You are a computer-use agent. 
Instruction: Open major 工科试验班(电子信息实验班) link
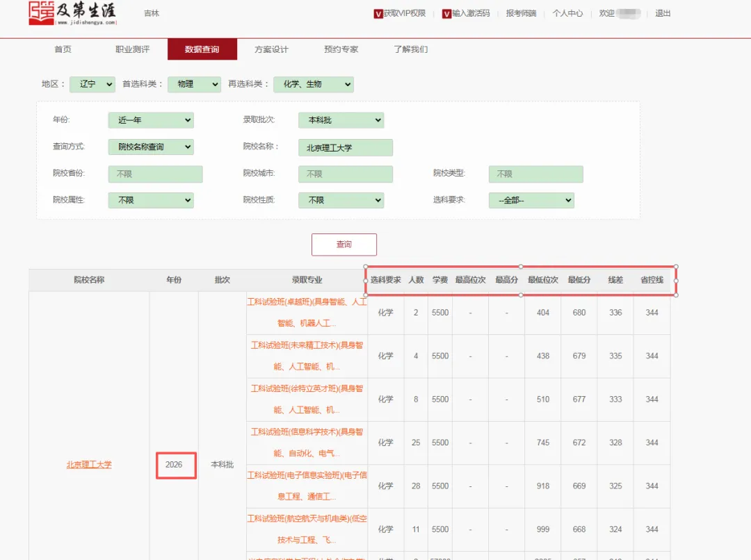point(307,486)
